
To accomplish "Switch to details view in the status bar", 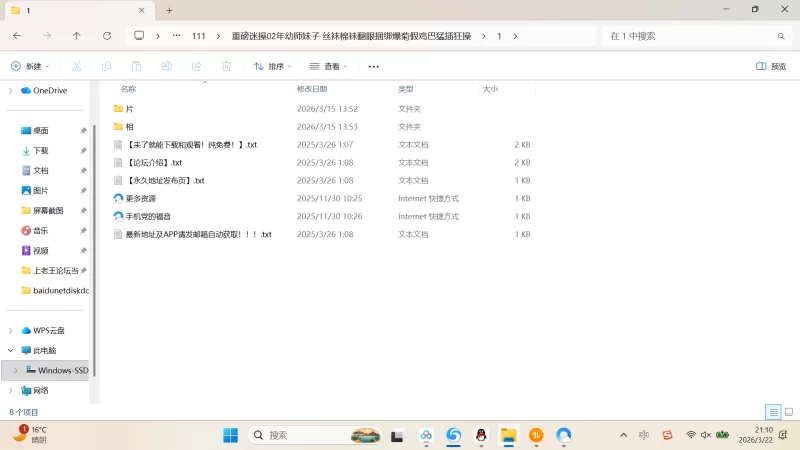I will tap(773, 412).
